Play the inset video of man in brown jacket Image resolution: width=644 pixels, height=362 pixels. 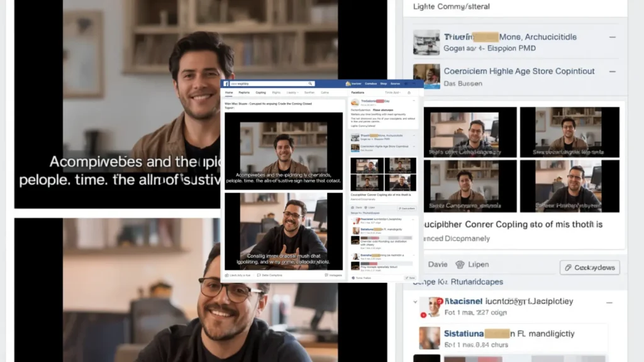[284, 151]
